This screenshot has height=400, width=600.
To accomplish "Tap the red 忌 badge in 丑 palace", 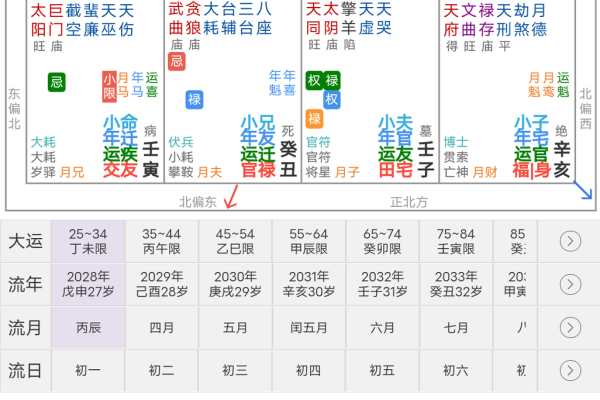I will [177, 61].
